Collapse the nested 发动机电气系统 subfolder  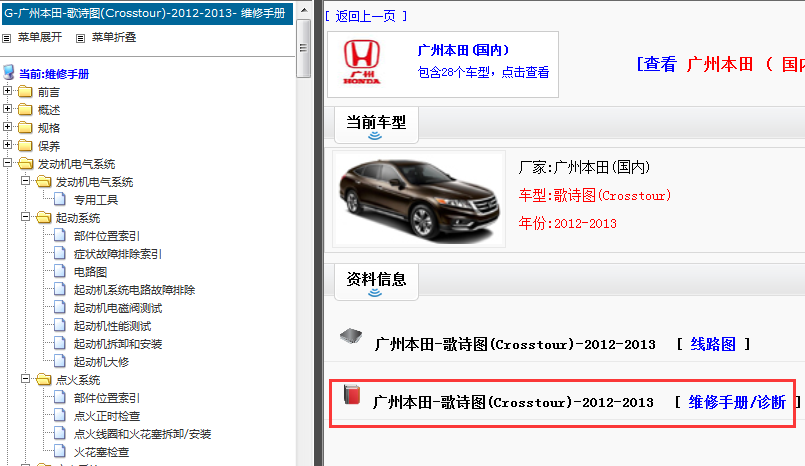25,181
